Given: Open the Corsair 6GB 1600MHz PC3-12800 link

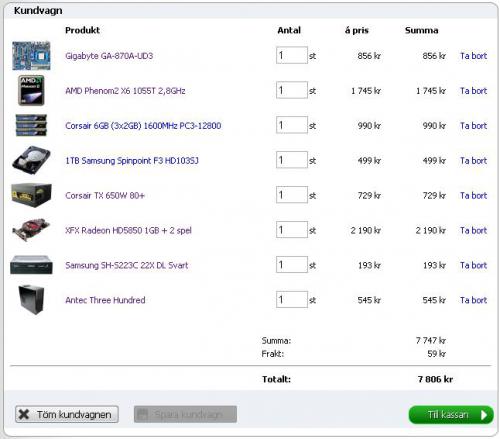Looking at the screenshot, I should coord(143,126).
